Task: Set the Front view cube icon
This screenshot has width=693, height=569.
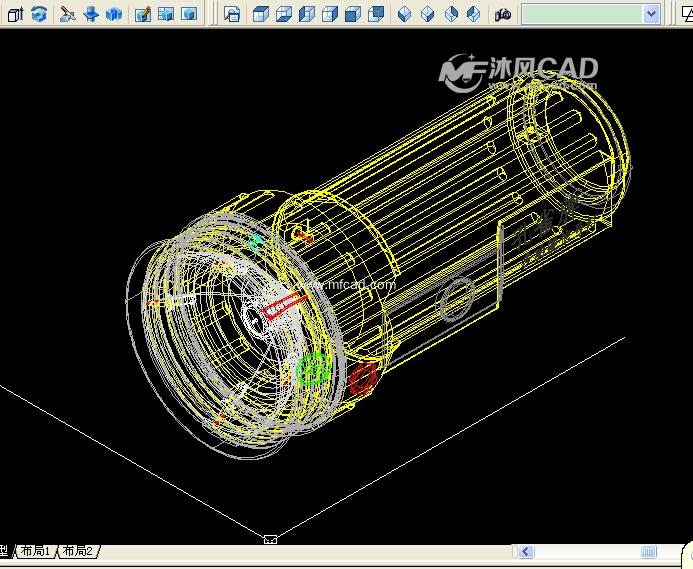Action: (353, 14)
